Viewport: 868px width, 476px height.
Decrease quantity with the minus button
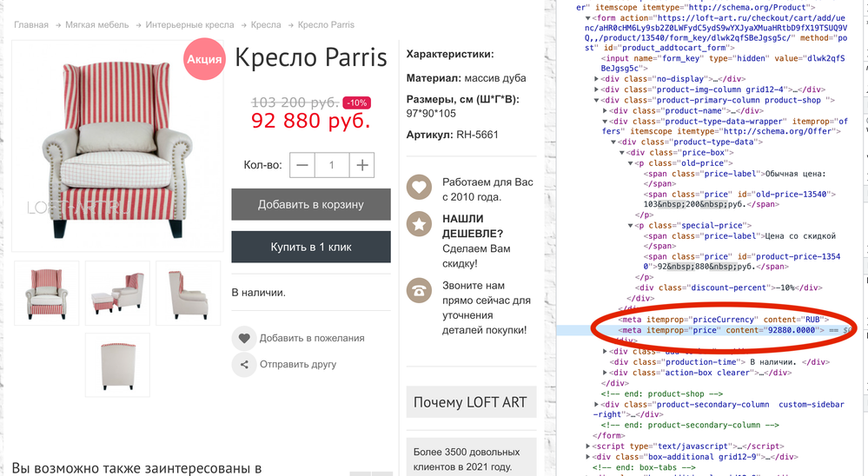tap(301, 165)
